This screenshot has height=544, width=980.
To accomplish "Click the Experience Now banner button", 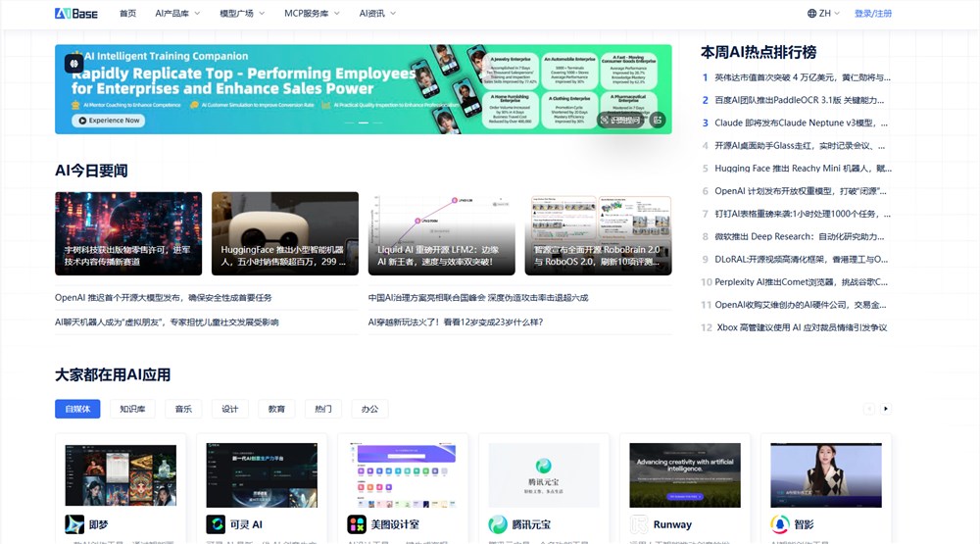I will 108,121.
